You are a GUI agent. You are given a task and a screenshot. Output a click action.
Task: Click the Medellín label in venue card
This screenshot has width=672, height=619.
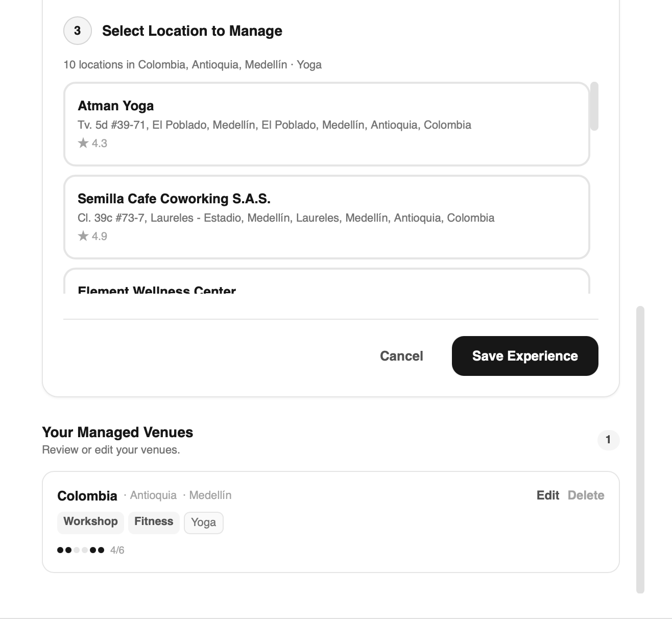click(x=210, y=495)
